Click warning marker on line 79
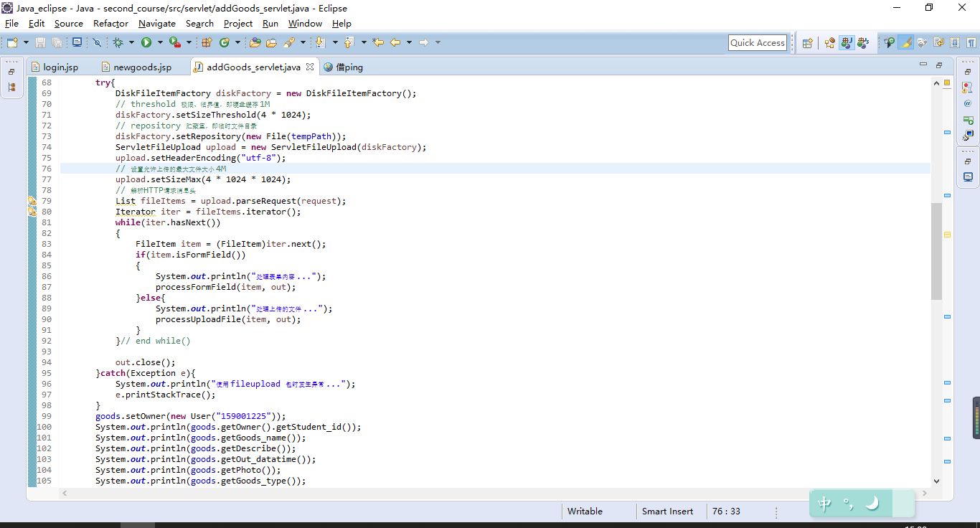The image size is (980, 528). pos(32,201)
